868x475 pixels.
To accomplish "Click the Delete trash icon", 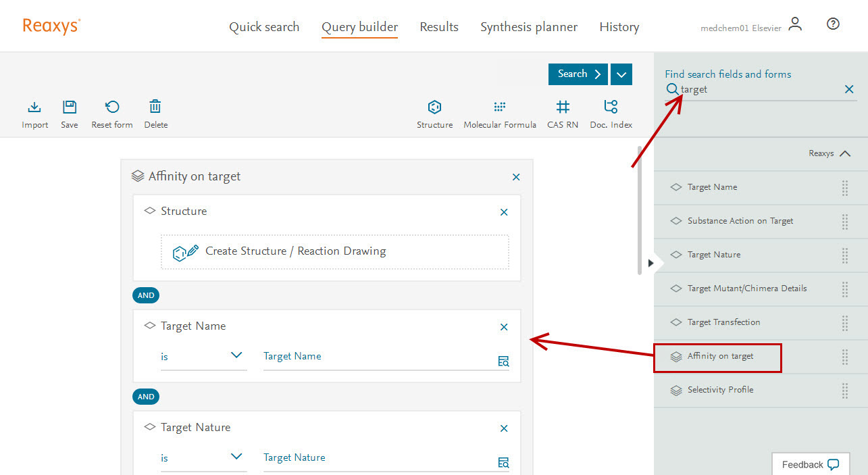I will click(155, 107).
